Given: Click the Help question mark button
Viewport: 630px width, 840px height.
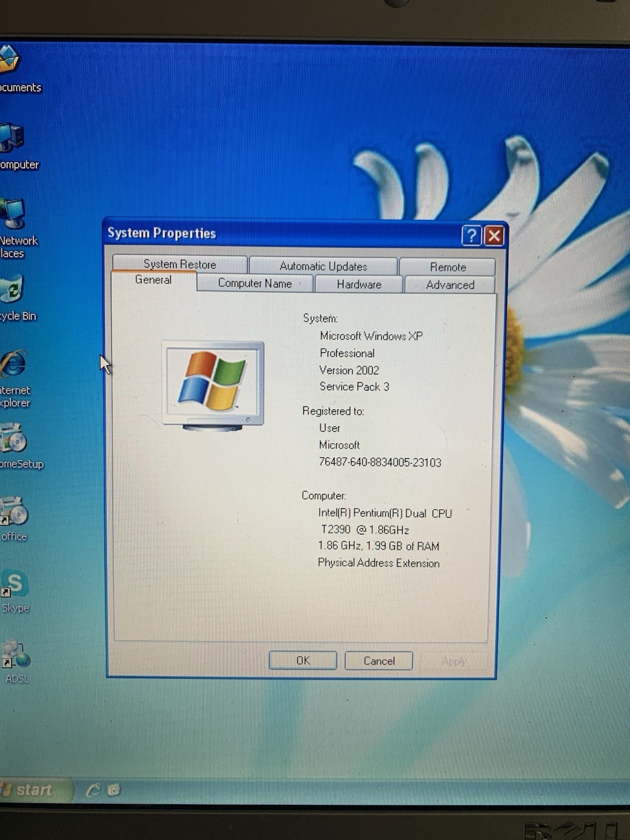Looking at the screenshot, I should [x=471, y=236].
